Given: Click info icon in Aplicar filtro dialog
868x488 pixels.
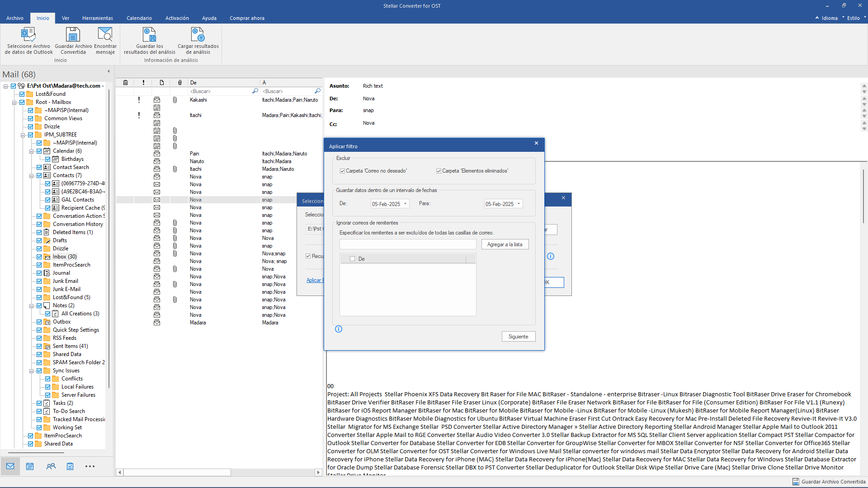Looking at the screenshot, I should click(x=339, y=329).
